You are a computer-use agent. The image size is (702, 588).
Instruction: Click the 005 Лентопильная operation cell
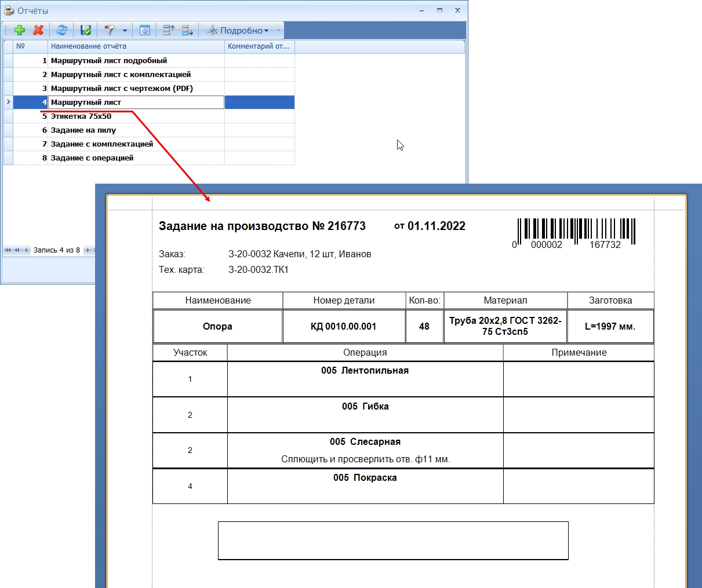(365, 379)
